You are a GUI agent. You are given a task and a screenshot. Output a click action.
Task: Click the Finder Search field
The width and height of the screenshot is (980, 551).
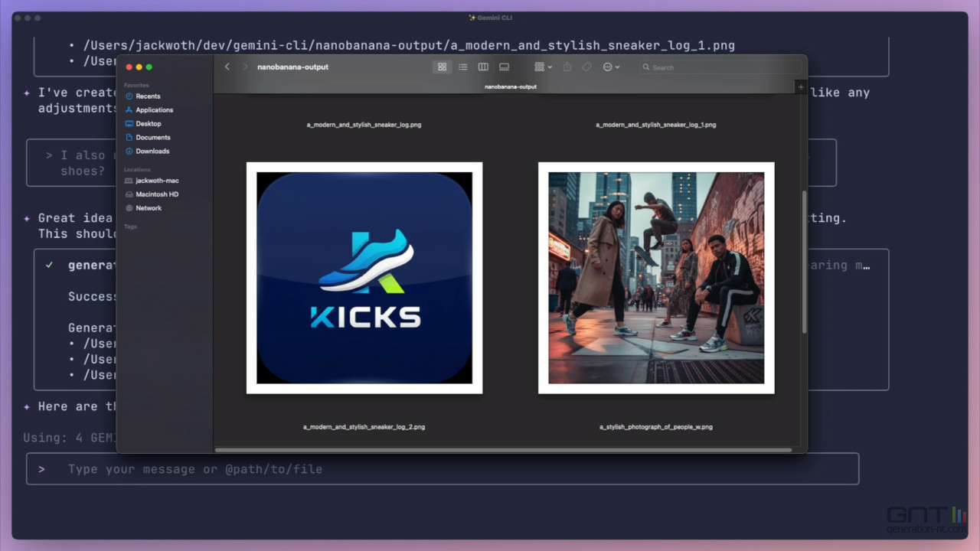720,67
